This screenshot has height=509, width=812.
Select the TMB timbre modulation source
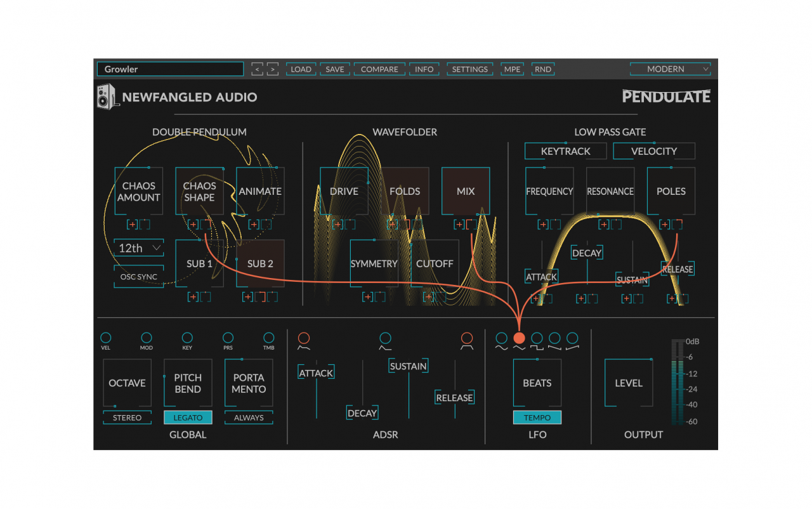coord(269,338)
